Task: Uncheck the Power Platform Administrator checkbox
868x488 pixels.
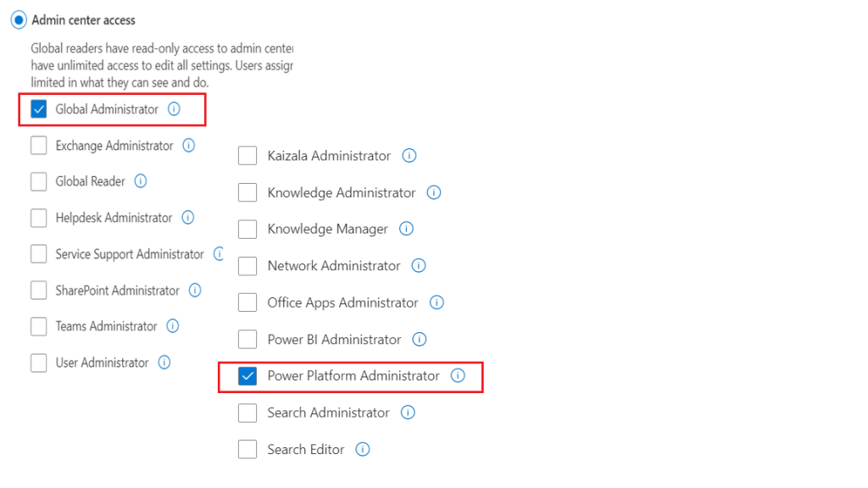Action: (x=248, y=376)
